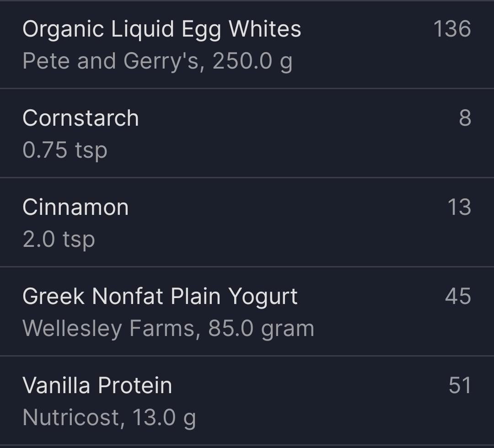The image size is (494, 448).
Task: Click divider line between Cornstarch and Cinnamon
Action: coord(247,177)
